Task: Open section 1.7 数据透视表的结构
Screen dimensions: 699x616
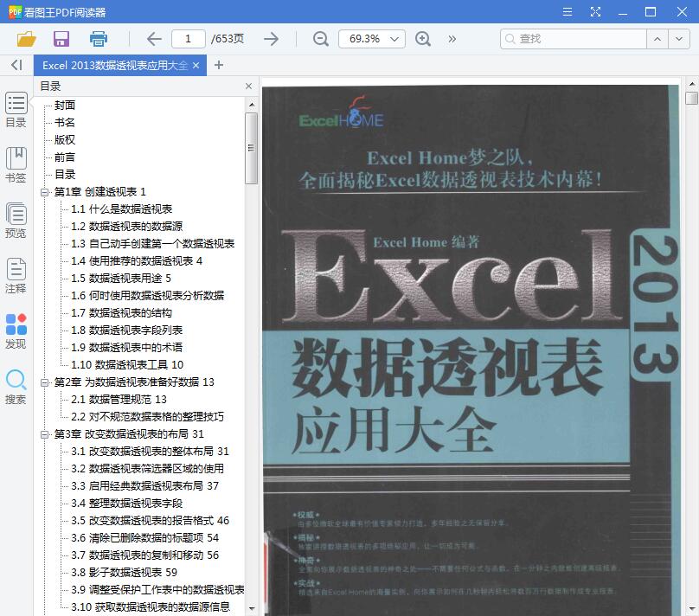Action: click(x=122, y=313)
